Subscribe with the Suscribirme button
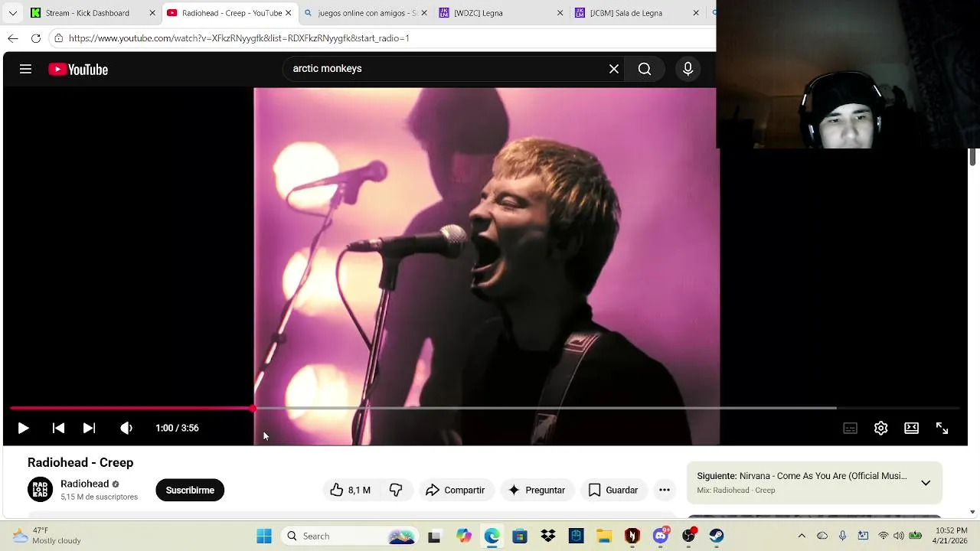 pyautogui.click(x=190, y=490)
